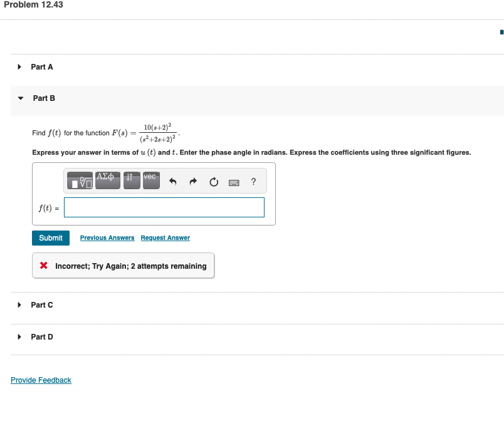
Task: Select the 'Incorrect; Try Again' message
Action: point(131,266)
